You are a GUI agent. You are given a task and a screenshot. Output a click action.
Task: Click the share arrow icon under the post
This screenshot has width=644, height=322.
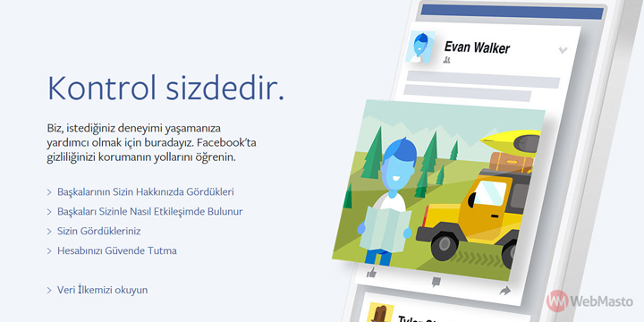point(504,291)
